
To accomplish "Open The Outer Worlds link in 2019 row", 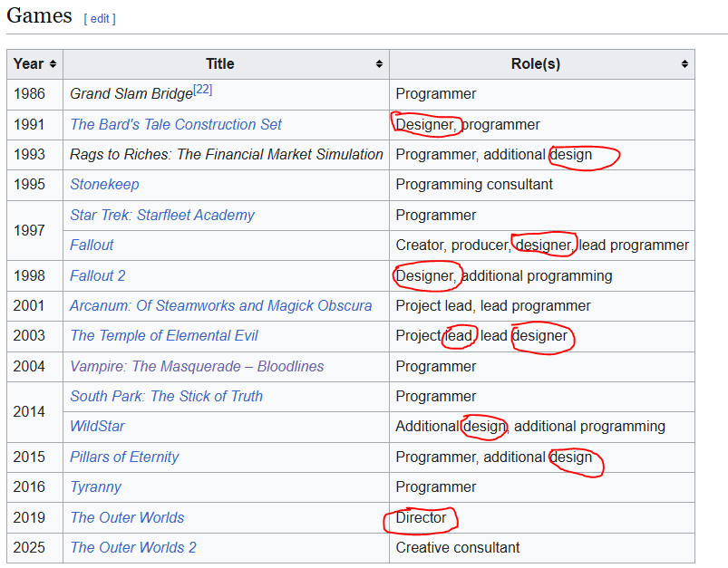I will click(x=127, y=517).
